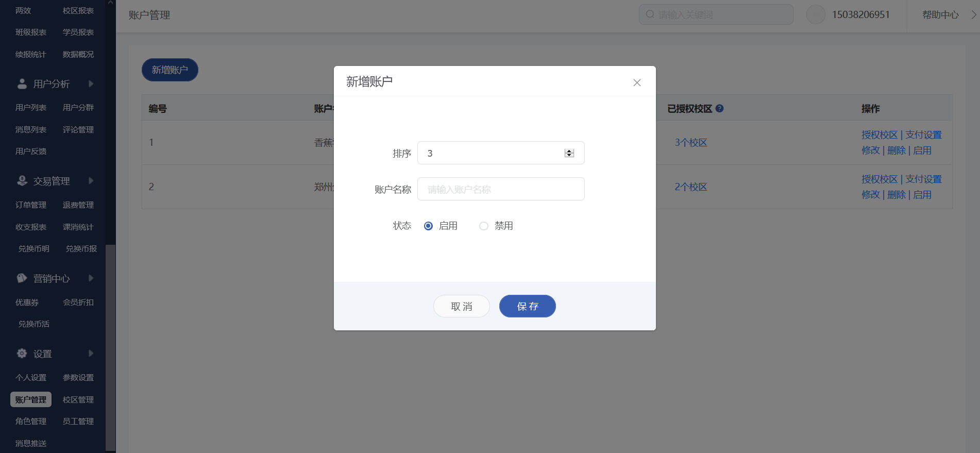Open 用户反馈 menu item

coord(31,151)
